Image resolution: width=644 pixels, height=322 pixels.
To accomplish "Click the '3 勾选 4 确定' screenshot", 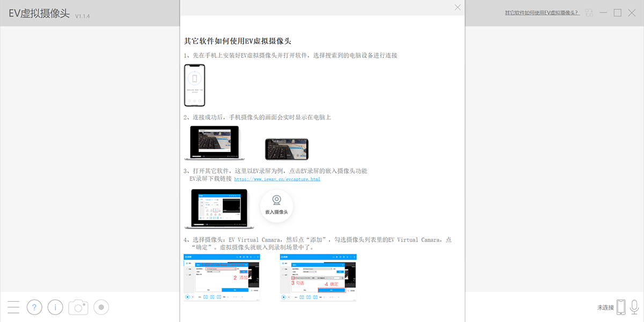I will (318, 277).
